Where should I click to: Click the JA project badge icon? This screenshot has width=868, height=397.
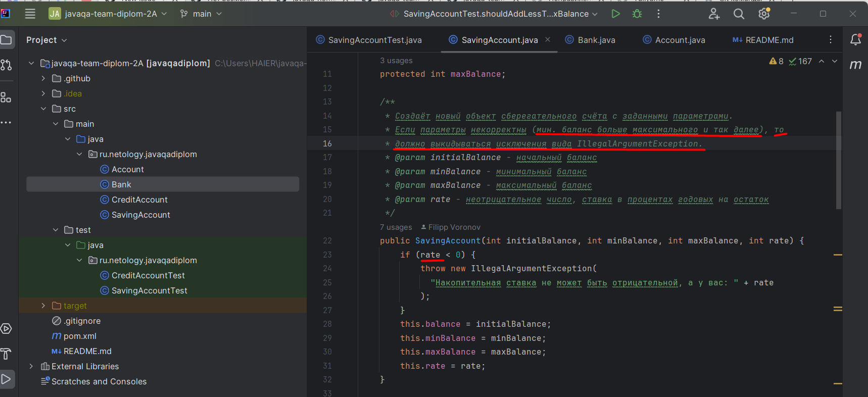pyautogui.click(x=55, y=14)
